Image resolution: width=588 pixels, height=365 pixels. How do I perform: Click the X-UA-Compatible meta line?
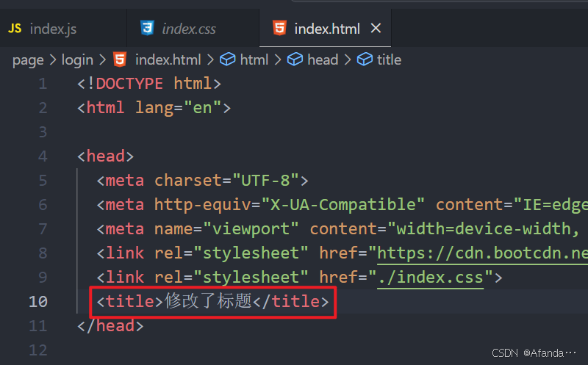click(342, 205)
